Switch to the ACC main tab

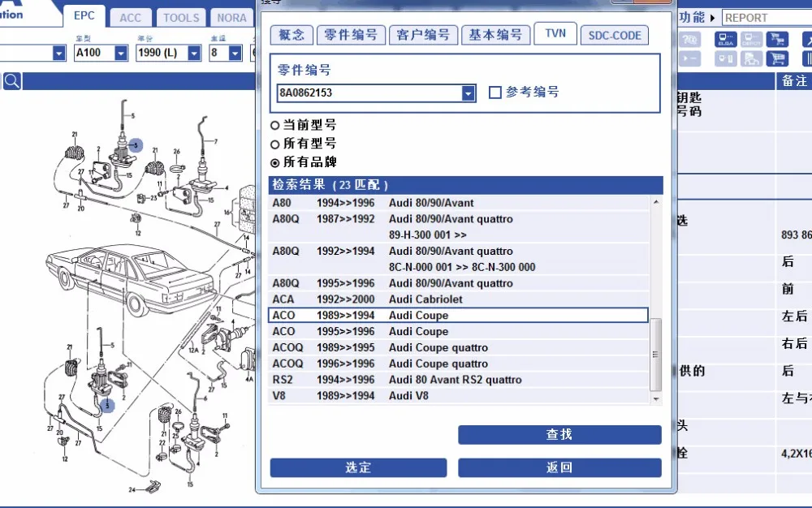130,18
